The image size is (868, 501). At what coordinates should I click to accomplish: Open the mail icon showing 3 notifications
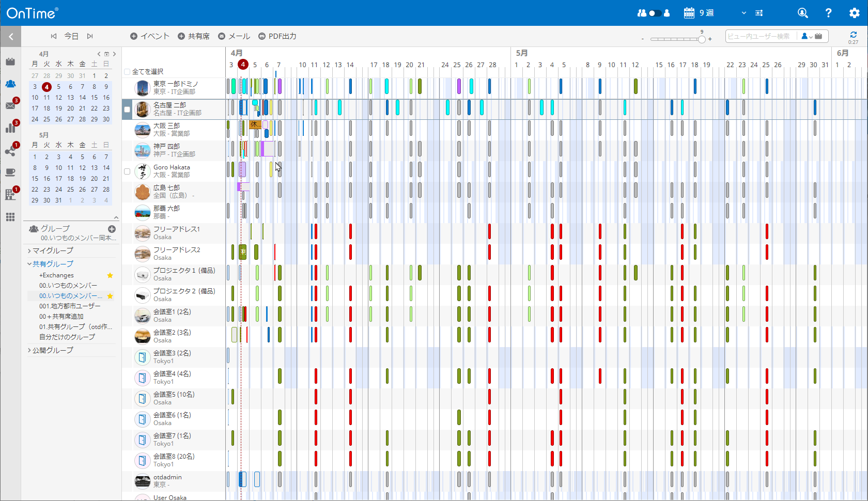[10, 105]
